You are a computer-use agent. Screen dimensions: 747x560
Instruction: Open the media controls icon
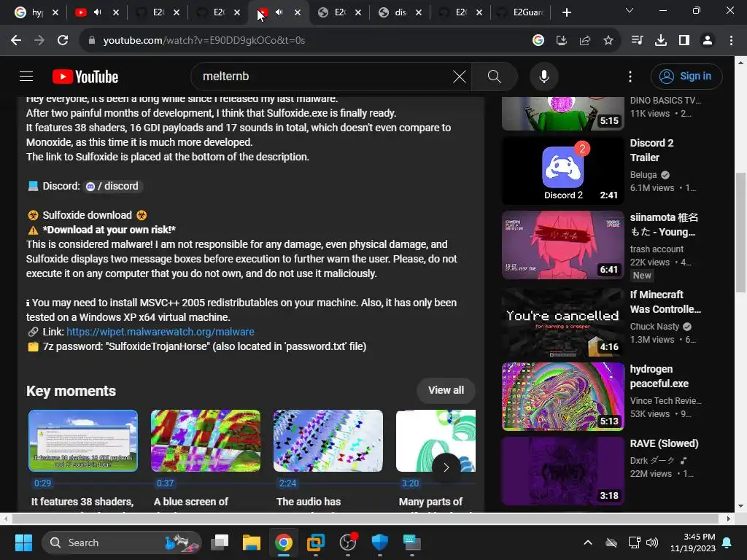637,41
